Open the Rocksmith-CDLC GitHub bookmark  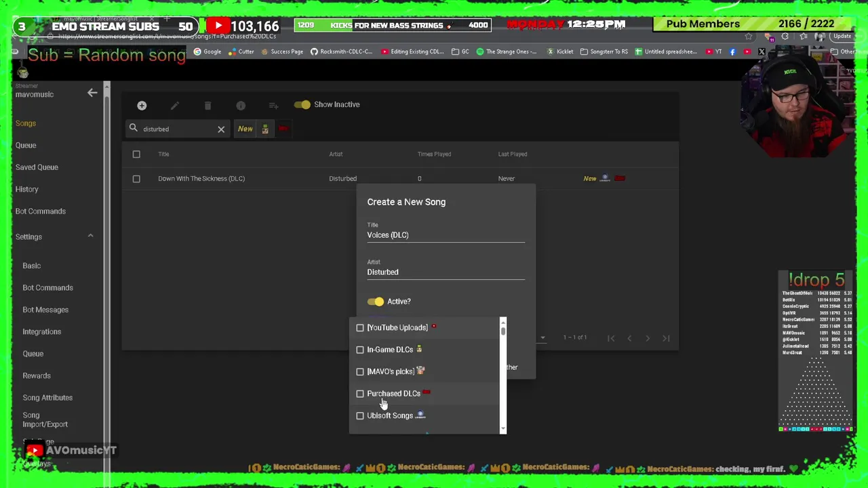point(341,52)
